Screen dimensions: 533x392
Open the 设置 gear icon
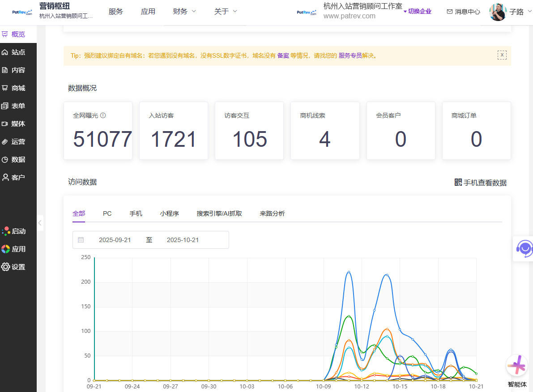coord(5,267)
